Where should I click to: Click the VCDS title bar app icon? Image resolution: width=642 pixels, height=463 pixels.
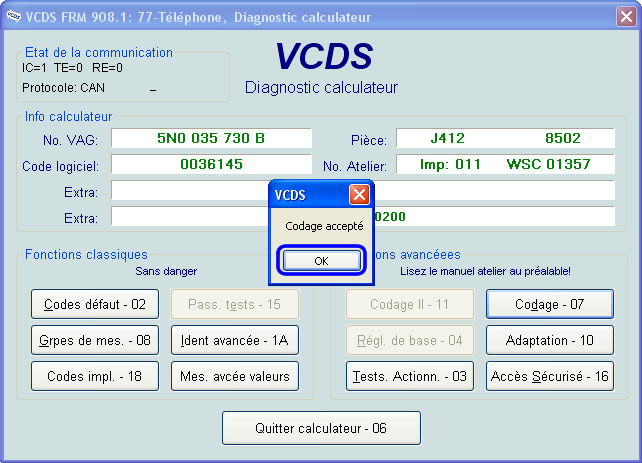click(13, 17)
